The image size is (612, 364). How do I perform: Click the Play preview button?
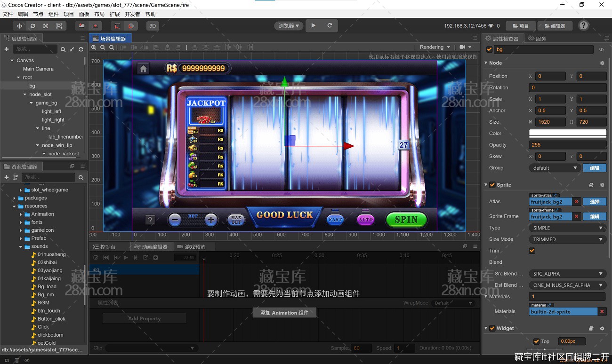314,25
